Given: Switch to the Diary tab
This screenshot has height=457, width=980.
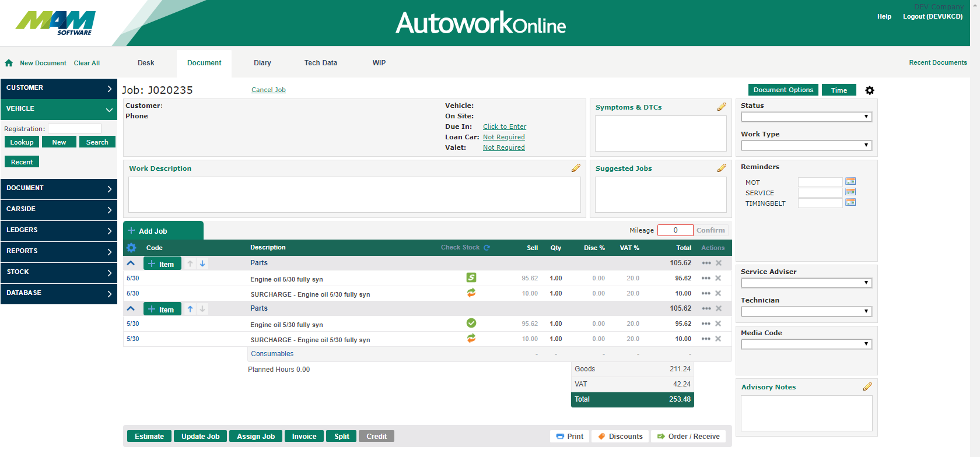Looking at the screenshot, I should pyautogui.click(x=262, y=63).
